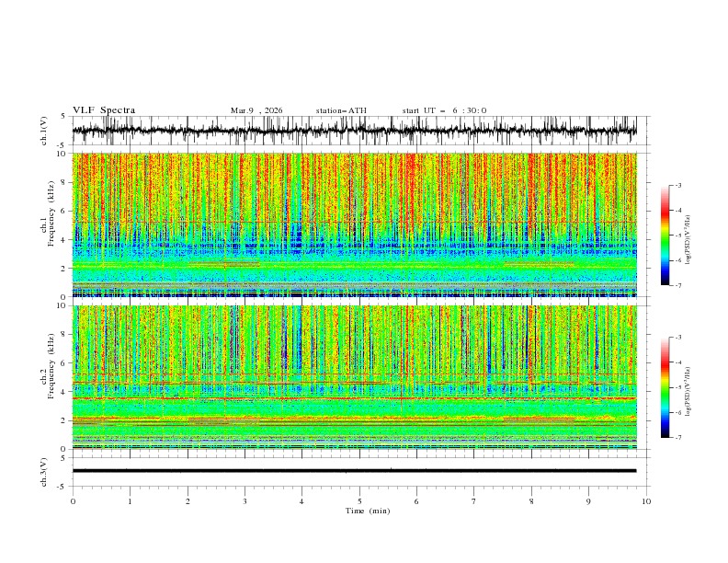Click inside the ch.2 spectrogram panel

354,377
